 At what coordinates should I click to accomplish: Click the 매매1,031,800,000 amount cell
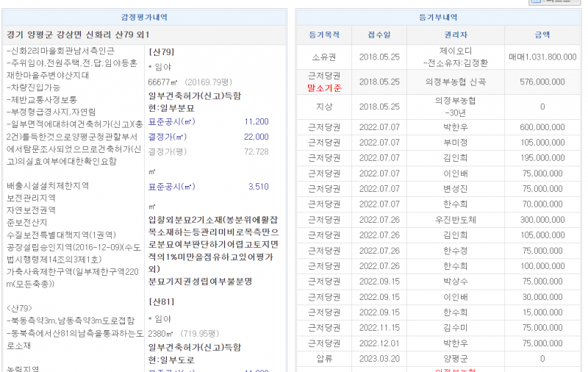tap(542, 57)
